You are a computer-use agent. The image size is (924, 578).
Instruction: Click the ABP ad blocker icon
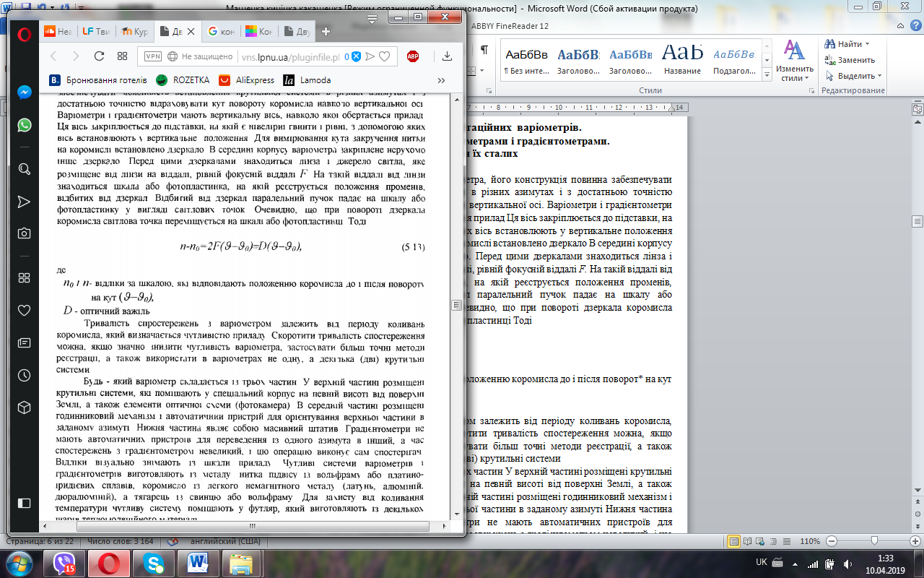(x=413, y=56)
